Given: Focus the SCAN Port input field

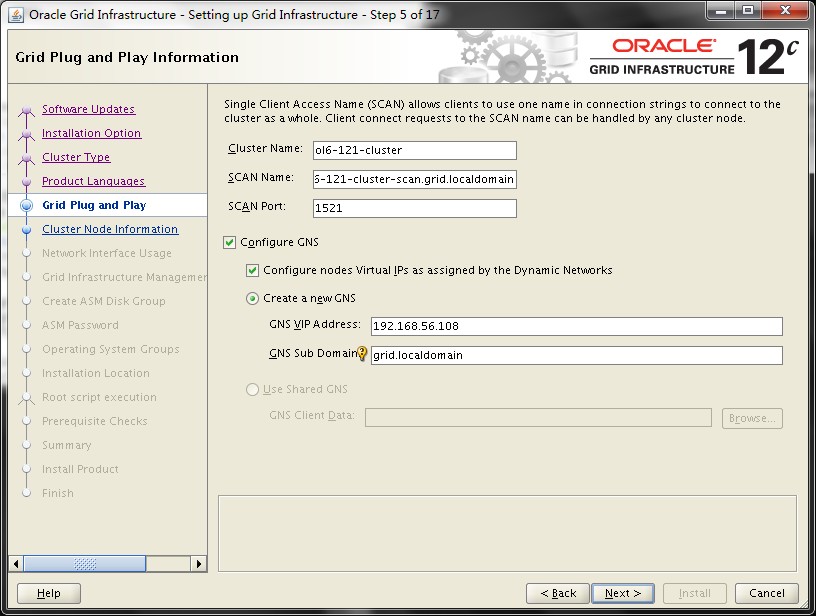Looking at the screenshot, I should (x=415, y=209).
